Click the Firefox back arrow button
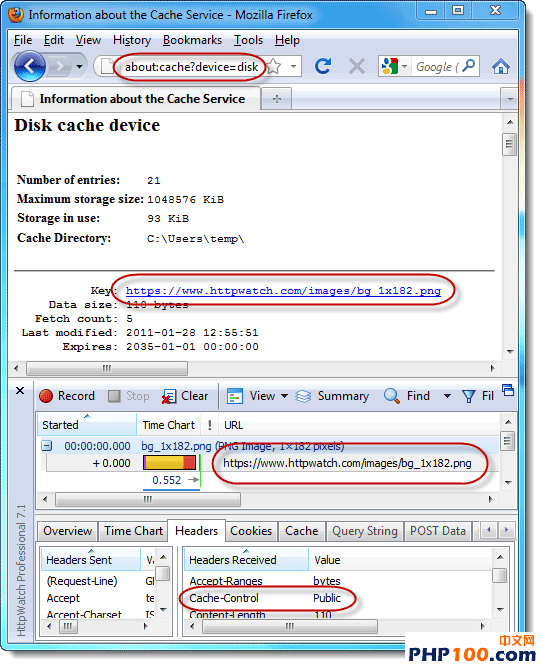 tap(29, 66)
